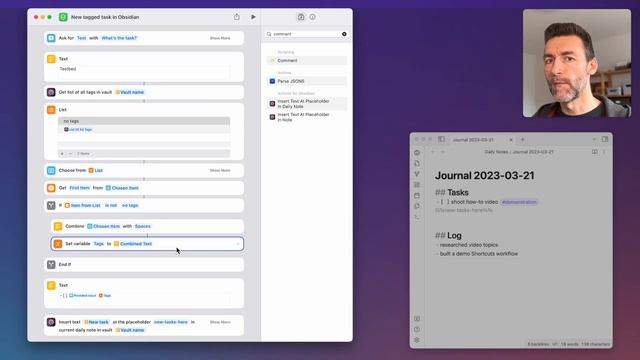Edit the 'no tags' condition value
Viewport: 640px width, 360px height.
click(x=130, y=205)
